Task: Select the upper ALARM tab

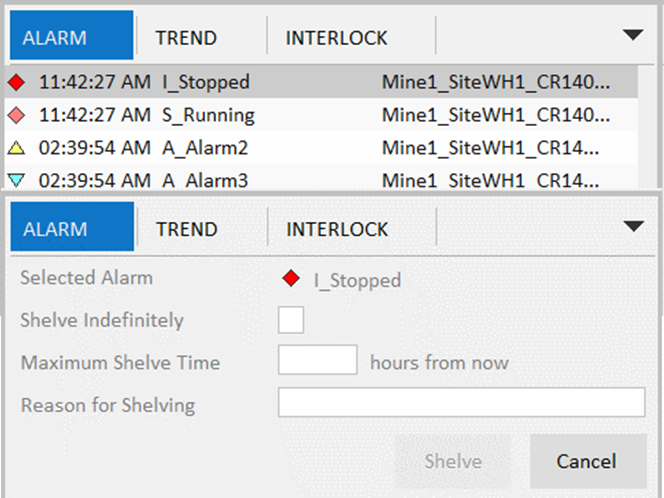Action: [x=56, y=38]
